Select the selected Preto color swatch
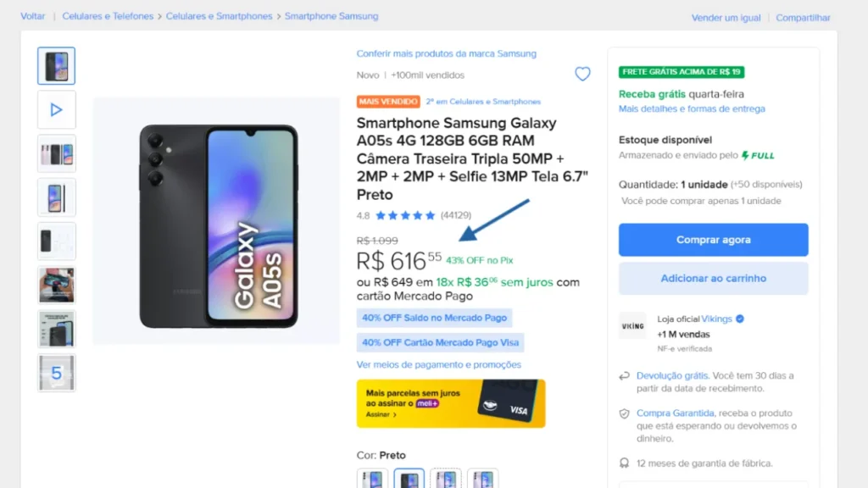 pos(409,479)
